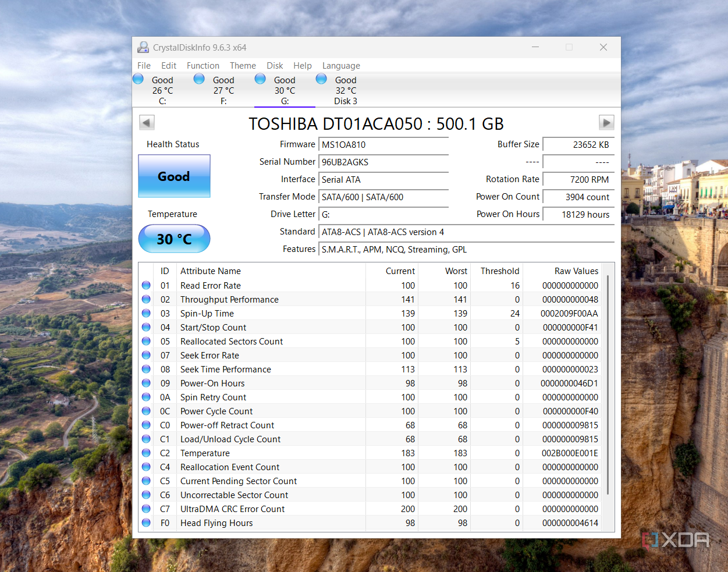Click raw value 0002009F00AA
Viewport: 728px width, 572px height.
tap(569, 313)
